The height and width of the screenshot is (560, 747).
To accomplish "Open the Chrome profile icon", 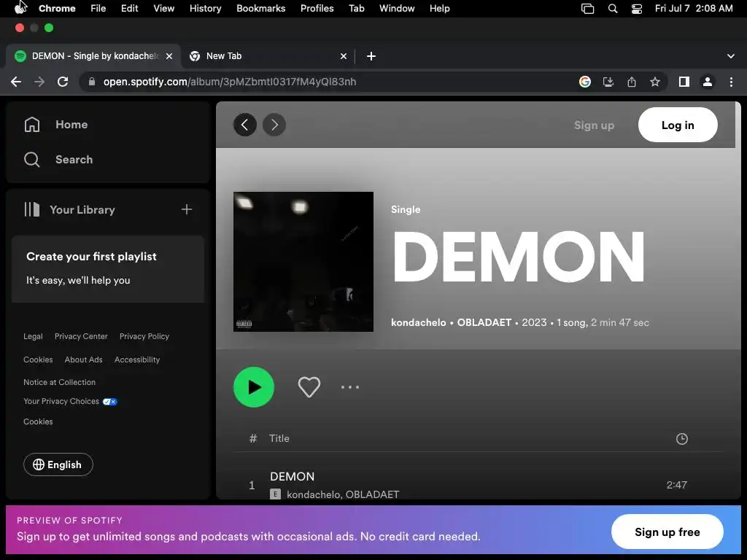I will (708, 82).
